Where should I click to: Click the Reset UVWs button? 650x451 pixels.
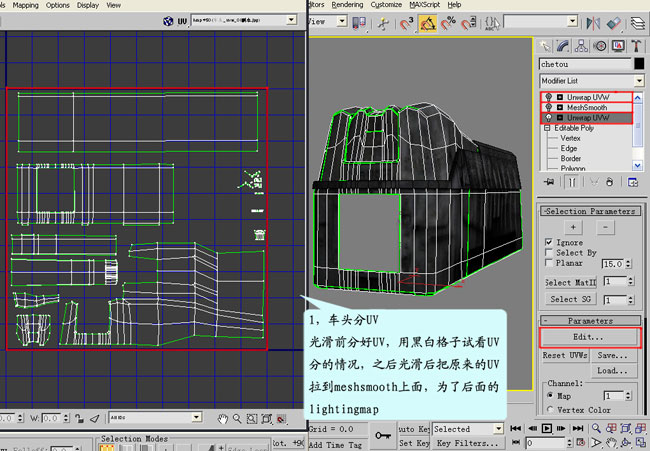point(565,355)
